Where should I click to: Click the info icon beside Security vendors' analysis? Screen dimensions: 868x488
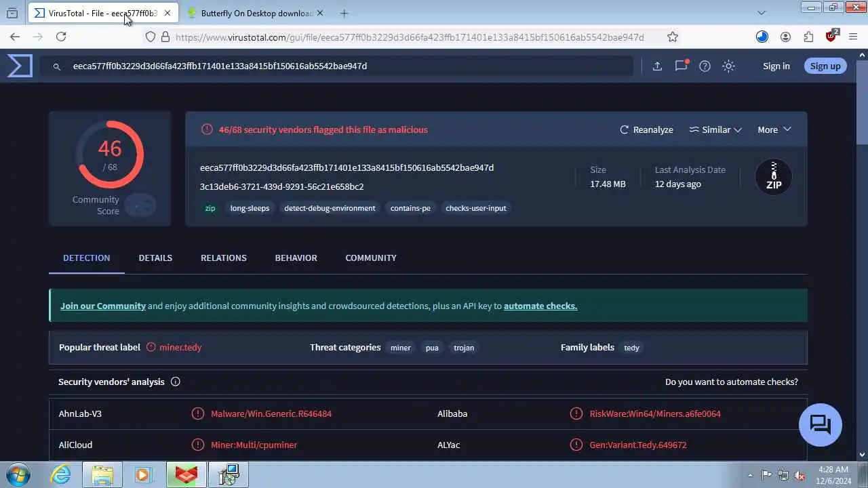click(x=176, y=382)
